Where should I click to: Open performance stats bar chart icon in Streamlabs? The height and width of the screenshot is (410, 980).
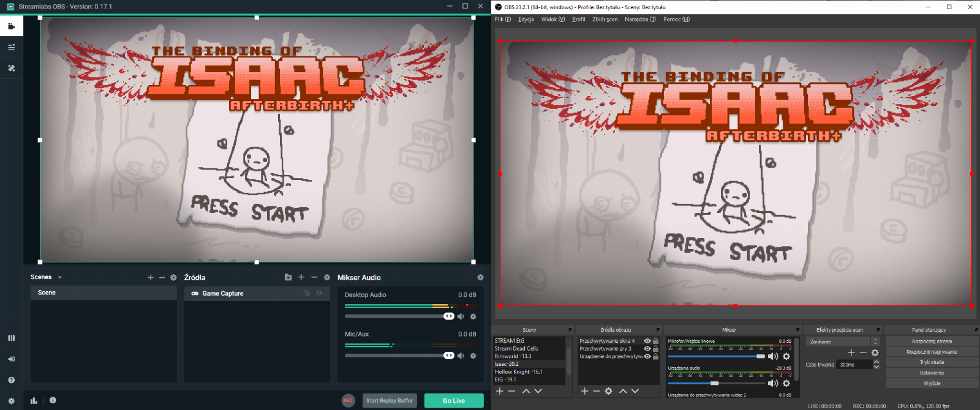click(x=34, y=401)
